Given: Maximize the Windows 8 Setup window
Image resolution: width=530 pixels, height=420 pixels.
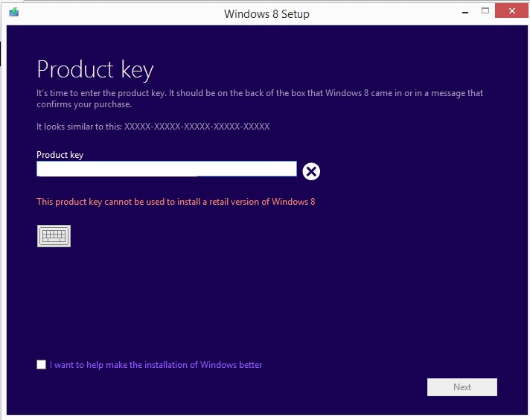Looking at the screenshot, I should coord(485,11).
